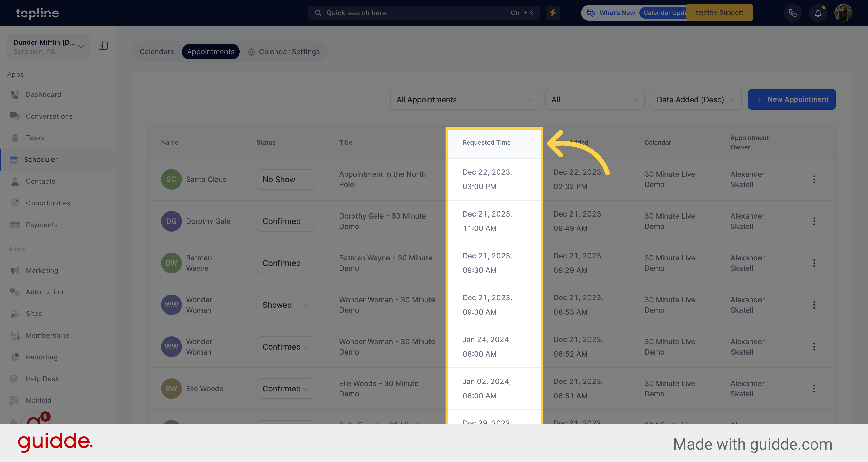Change Santa Claus No Show status dropdown
This screenshot has width=868, height=462.
285,179
